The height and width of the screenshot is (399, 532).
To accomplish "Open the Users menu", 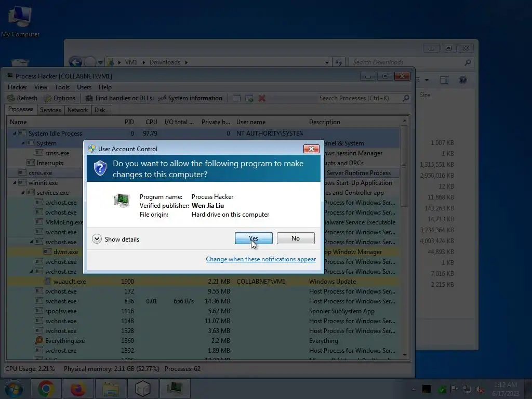I will pyautogui.click(x=84, y=87).
